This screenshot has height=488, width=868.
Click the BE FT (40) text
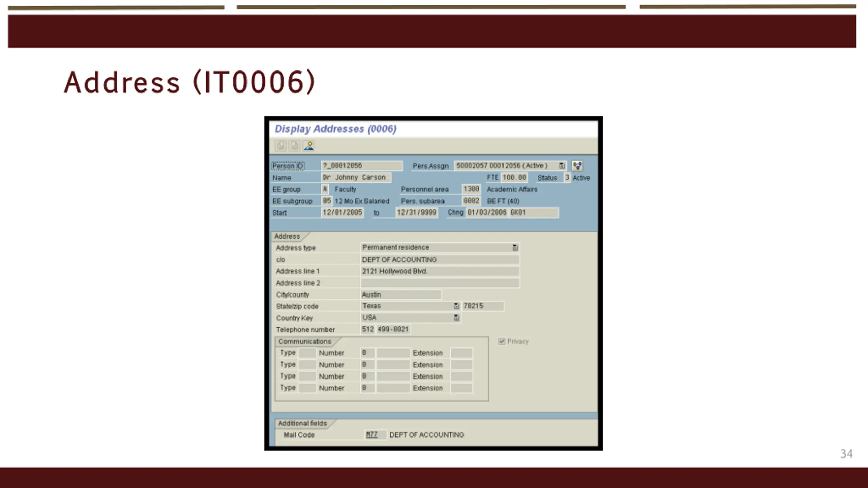[503, 201]
